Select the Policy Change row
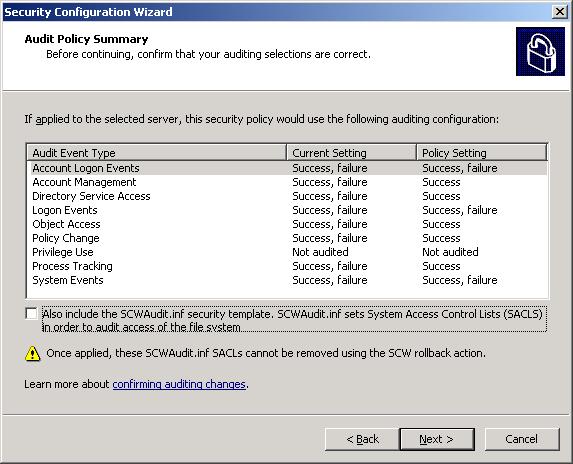Screen dimensions: 573x464 (x=287, y=238)
